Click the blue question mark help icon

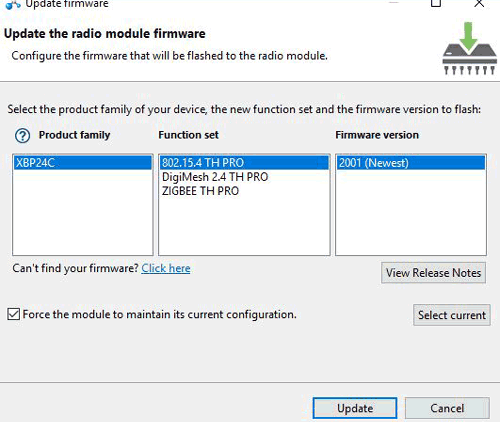click(22, 136)
